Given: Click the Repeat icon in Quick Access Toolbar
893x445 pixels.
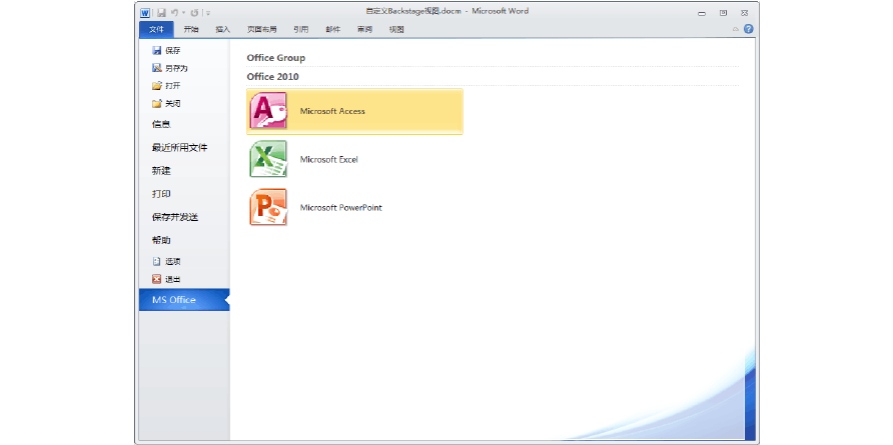Looking at the screenshot, I should click(194, 12).
